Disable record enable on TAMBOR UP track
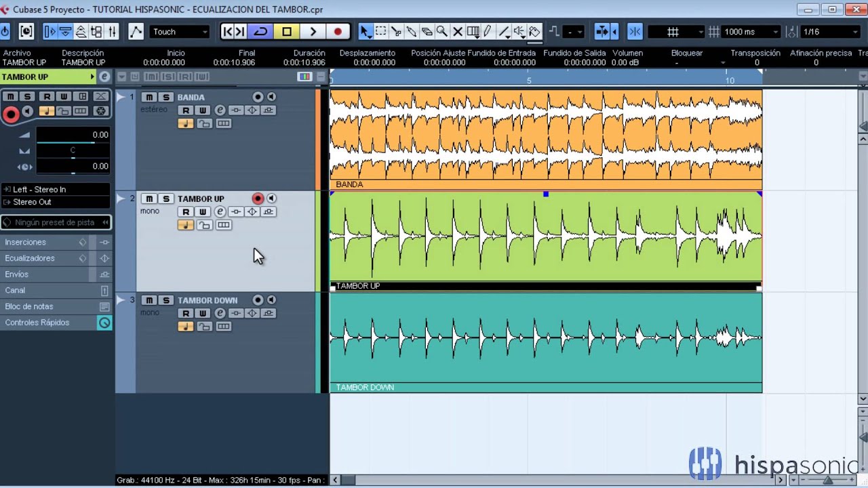Image resolution: width=868 pixels, height=488 pixels. [x=258, y=199]
